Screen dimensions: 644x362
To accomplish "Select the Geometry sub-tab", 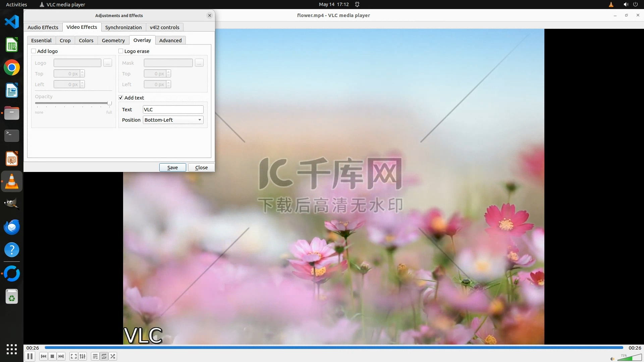I will tap(113, 41).
